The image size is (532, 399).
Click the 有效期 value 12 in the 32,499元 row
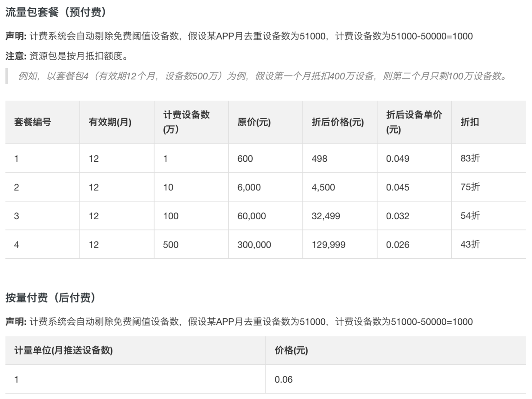point(117,216)
